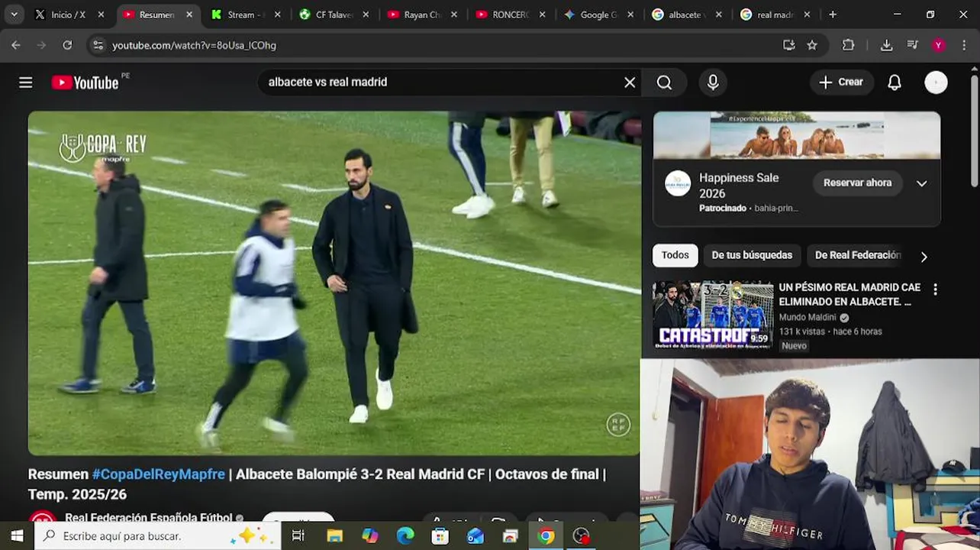The height and width of the screenshot is (550, 980).
Task: Clear the YouTube search query with X
Action: (x=630, y=82)
